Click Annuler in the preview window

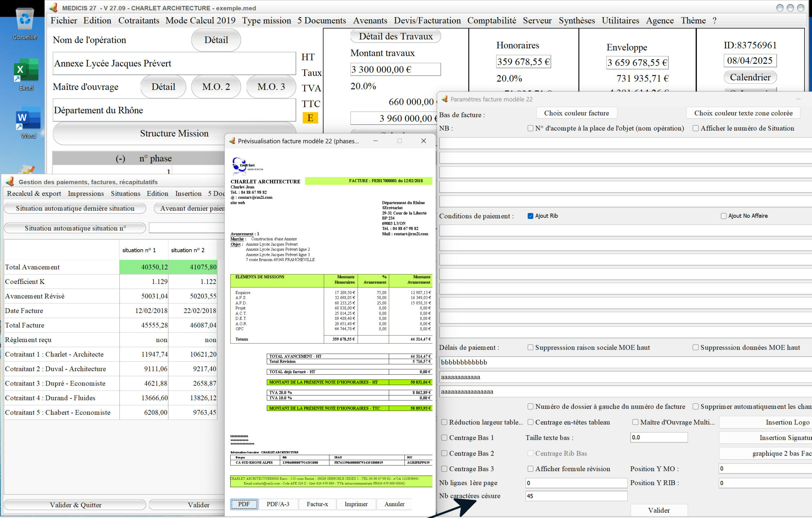[394, 504]
